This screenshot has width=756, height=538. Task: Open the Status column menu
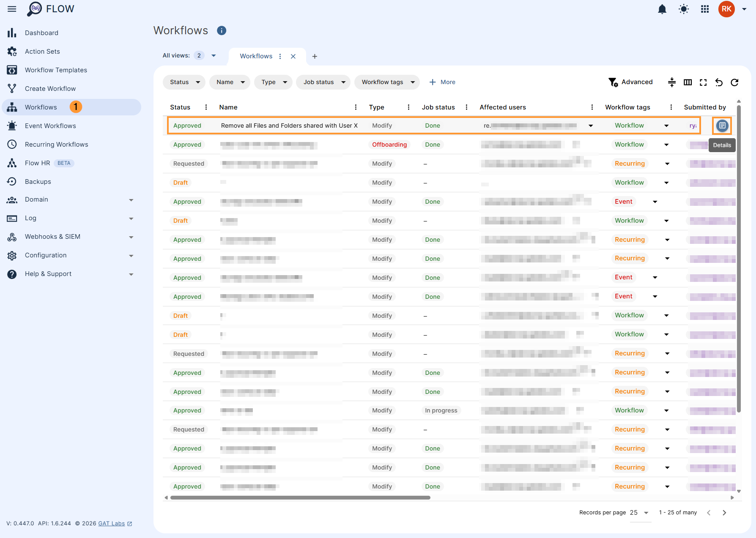coord(206,107)
